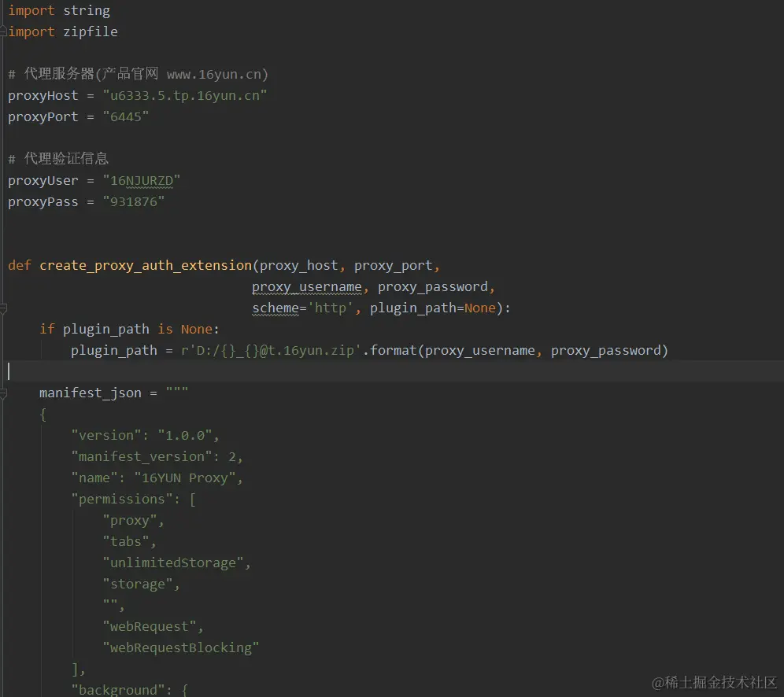Screen dimensions: 784x697
Task: Click the "version" key
Action: coord(106,435)
